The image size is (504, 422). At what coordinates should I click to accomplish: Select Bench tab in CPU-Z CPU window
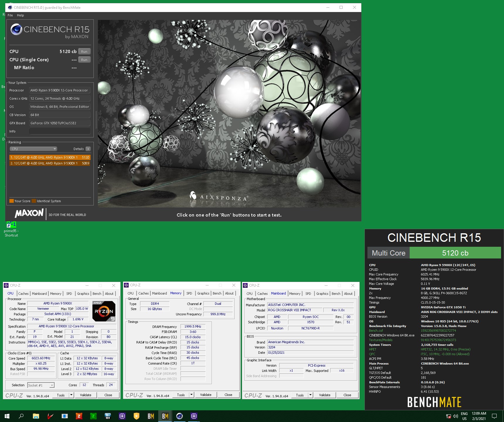coord(97,293)
